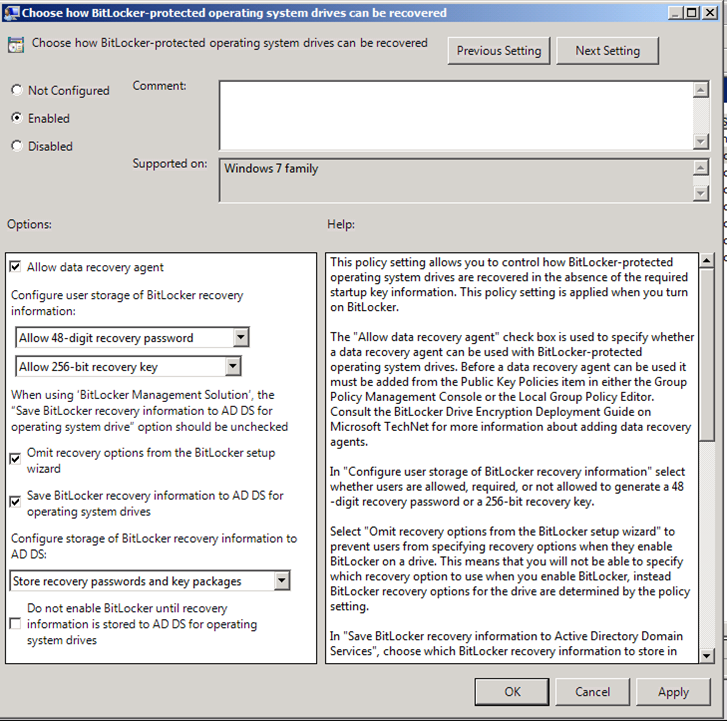Minimize the policy dialog window
Screen dimensions: 727x721
[676, 13]
